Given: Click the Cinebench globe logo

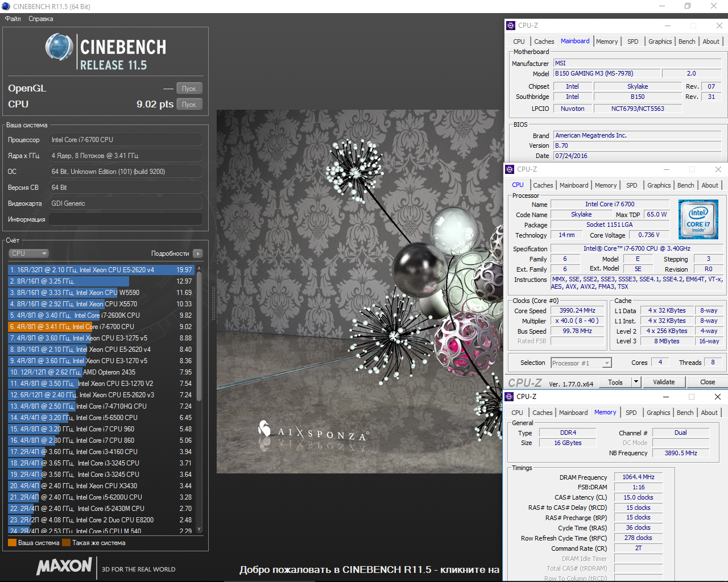Looking at the screenshot, I should tap(59, 47).
